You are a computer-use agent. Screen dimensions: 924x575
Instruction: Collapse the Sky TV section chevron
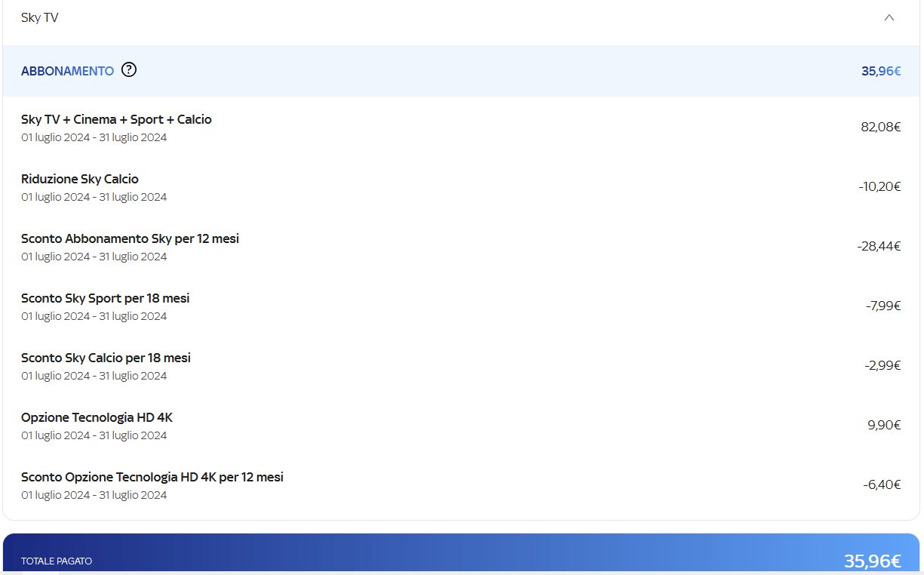pyautogui.click(x=889, y=17)
